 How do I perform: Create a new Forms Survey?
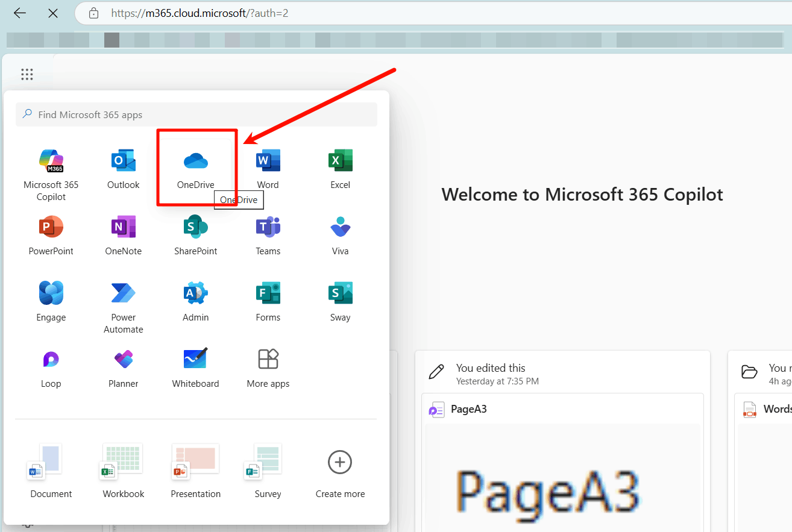pos(268,471)
